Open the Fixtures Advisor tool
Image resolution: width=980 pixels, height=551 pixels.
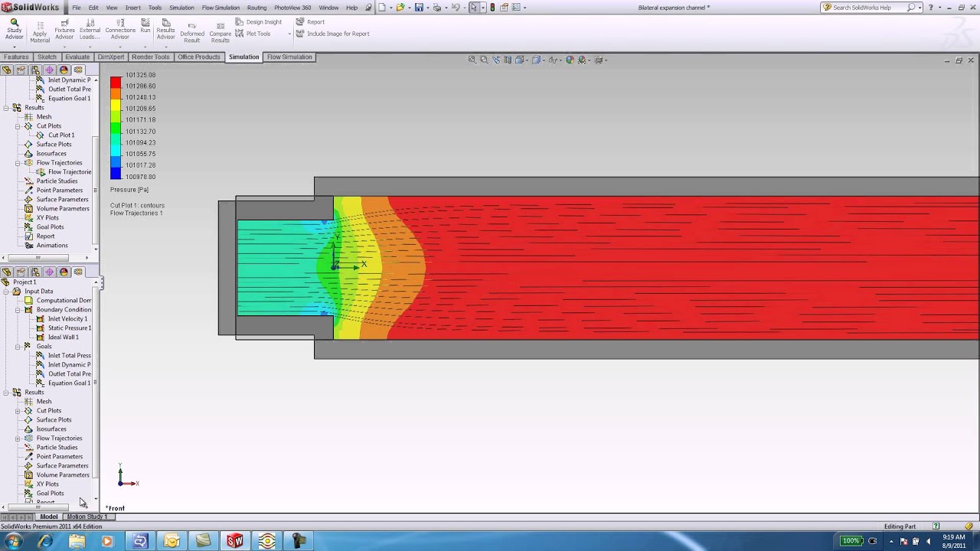pyautogui.click(x=64, y=30)
